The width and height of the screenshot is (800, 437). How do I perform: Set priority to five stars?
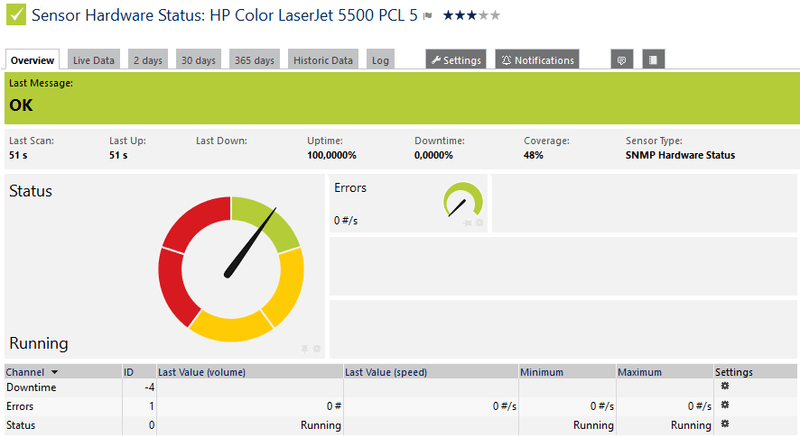pos(495,15)
